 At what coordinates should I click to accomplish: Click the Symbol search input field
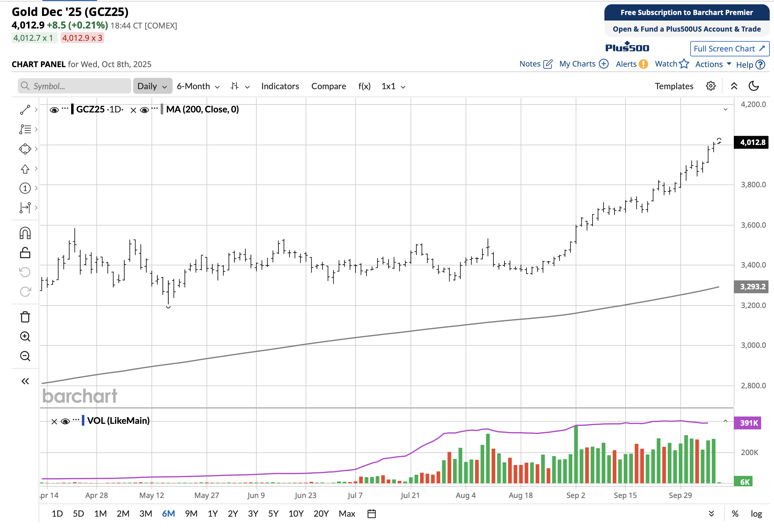pos(75,86)
